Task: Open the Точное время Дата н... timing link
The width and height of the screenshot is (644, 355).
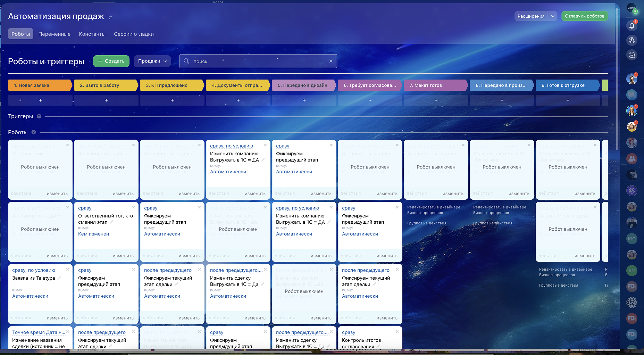Action: point(39,332)
